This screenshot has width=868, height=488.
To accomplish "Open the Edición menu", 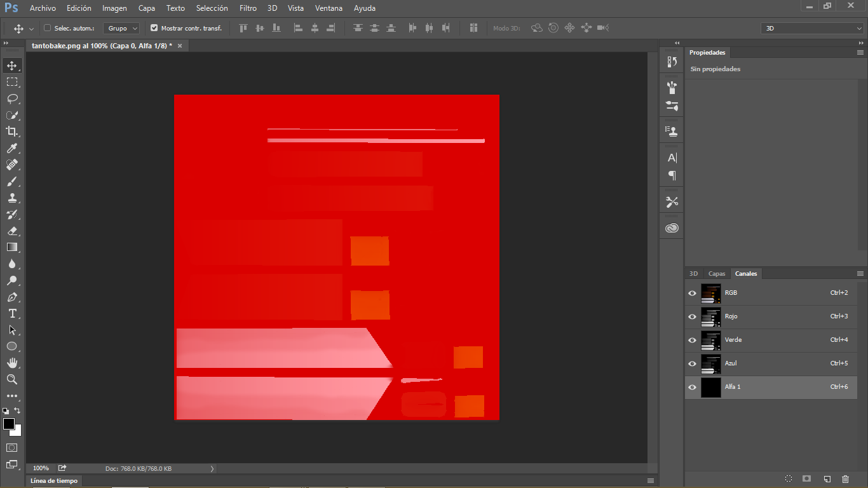I will 79,8.
